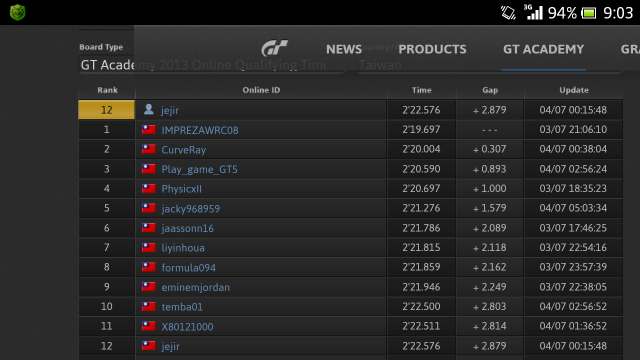Click the Gap column header
The image size is (640, 360).
click(x=490, y=90)
